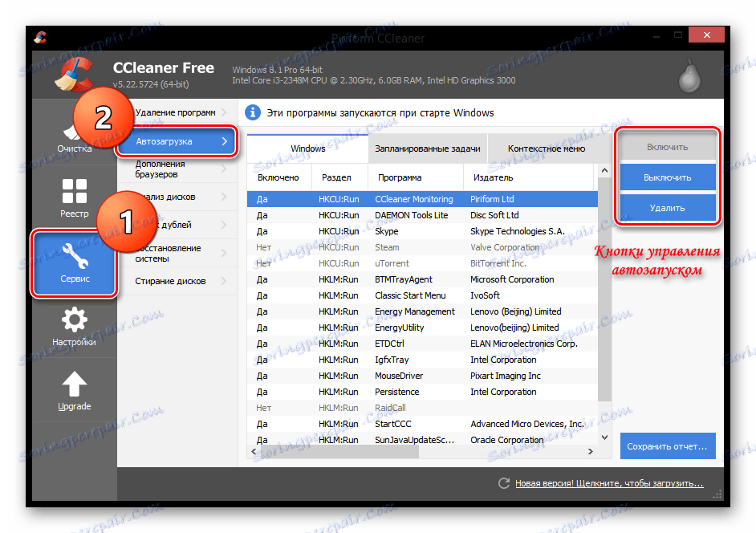Image resolution: width=756 pixels, height=533 pixels.
Task: Click Сохранить отчет button
Action: click(667, 446)
